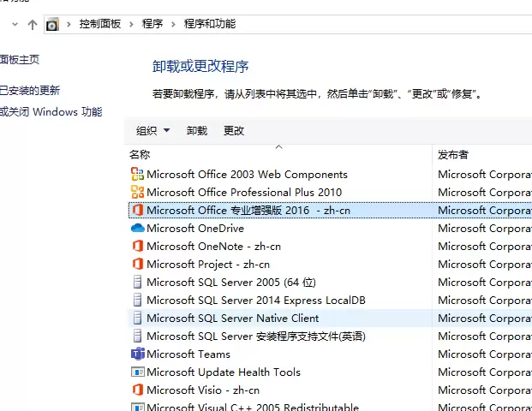Click the Microsoft OneDrive cloud icon
532x411 pixels.
point(137,228)
